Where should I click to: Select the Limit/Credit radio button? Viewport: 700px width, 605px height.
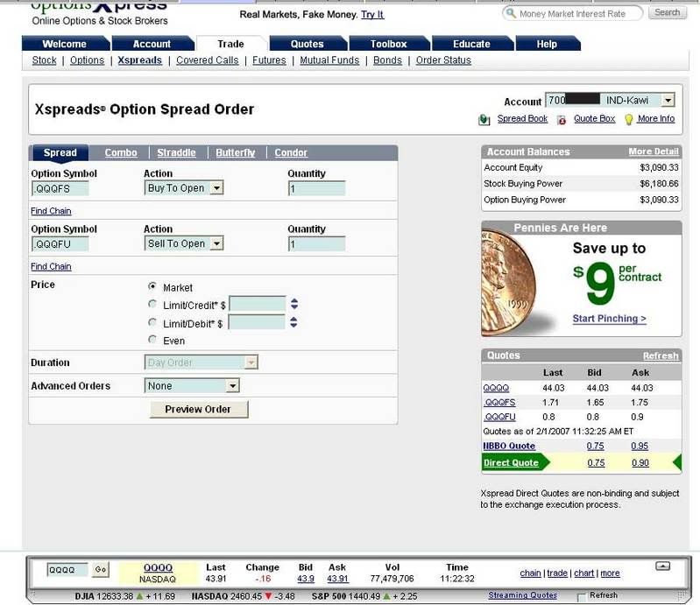[x=152, y=304]
